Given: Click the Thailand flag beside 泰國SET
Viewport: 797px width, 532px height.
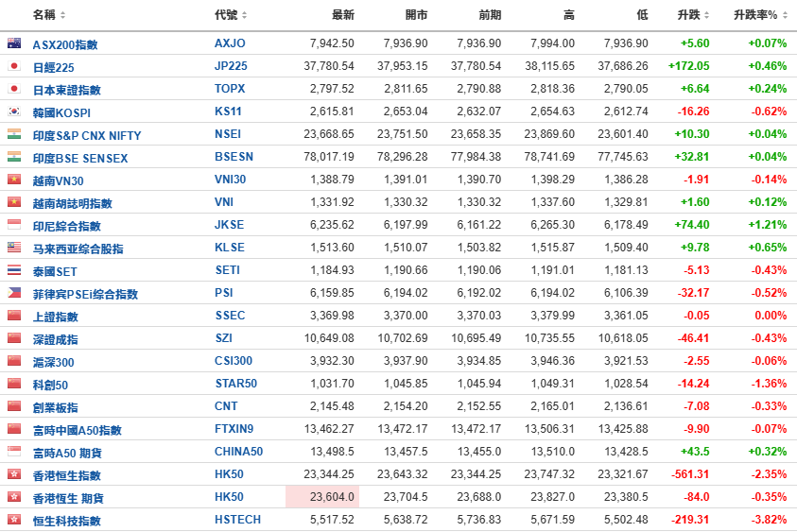Looking at the screenshot, I should 14,270.
